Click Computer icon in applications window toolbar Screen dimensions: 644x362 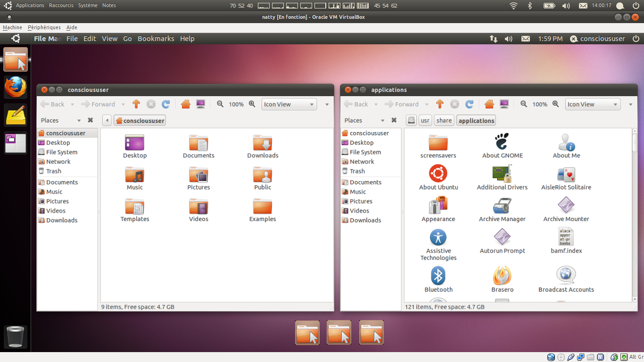point(504,104)
